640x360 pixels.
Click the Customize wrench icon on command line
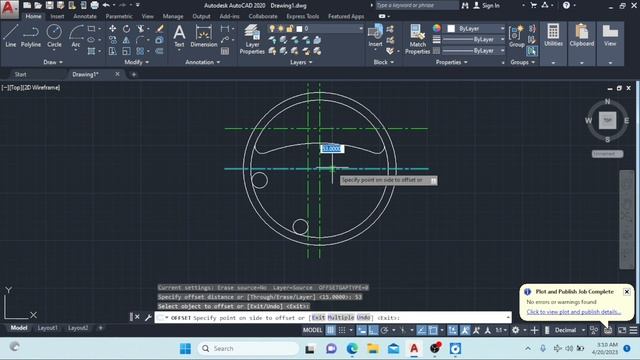pyautogui.click(x=148, y=317)
